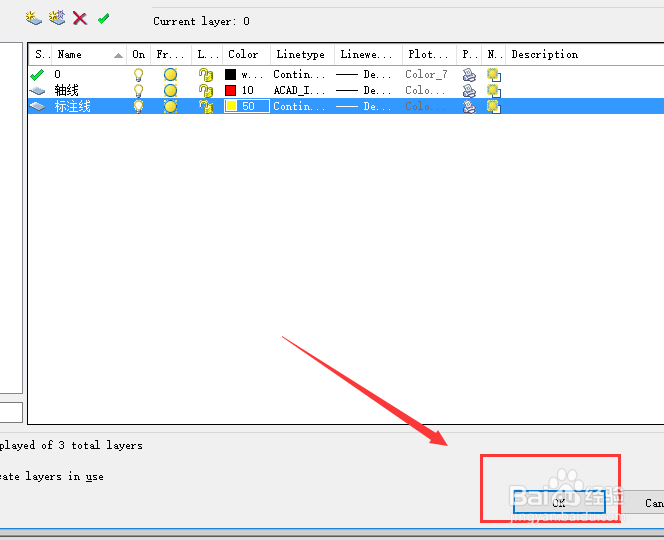Click the Cancel button
Image resolution: width=664 pixels, height=540 pixels.
[644, 502]
